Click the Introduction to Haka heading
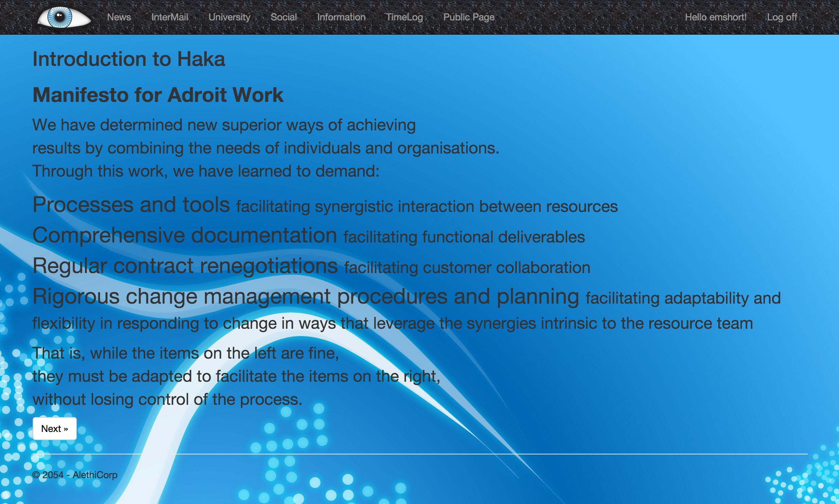839x504 pixels. coord(129,59)
